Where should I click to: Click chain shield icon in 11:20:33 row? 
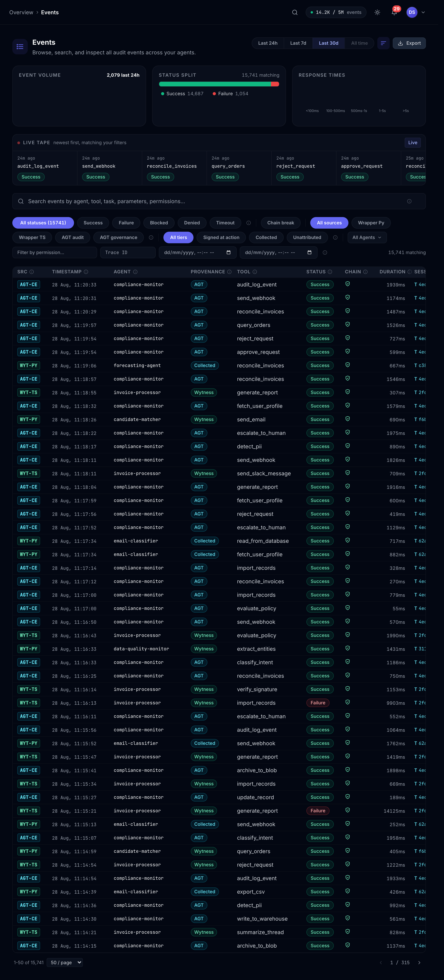click(347, 284)
